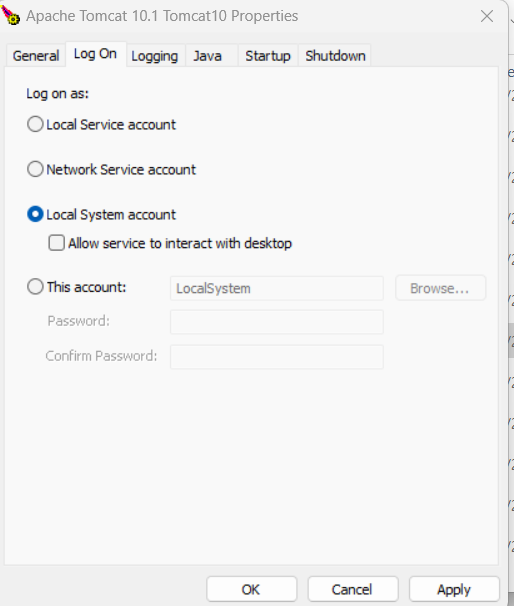Select Local System account radio button
The width and height of the screenshot is (514, 606).
[35, 214]
